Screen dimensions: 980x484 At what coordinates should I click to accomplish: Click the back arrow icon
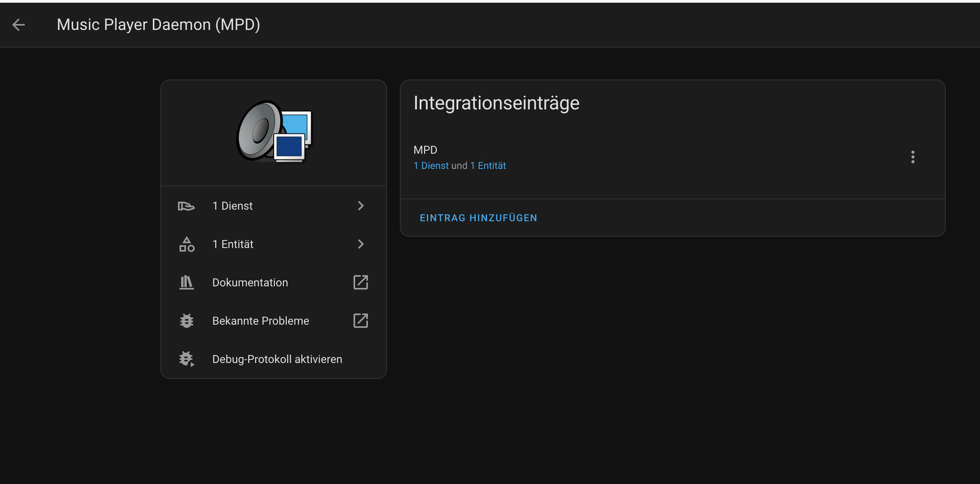pyautogui.click(x=18, y=25)
